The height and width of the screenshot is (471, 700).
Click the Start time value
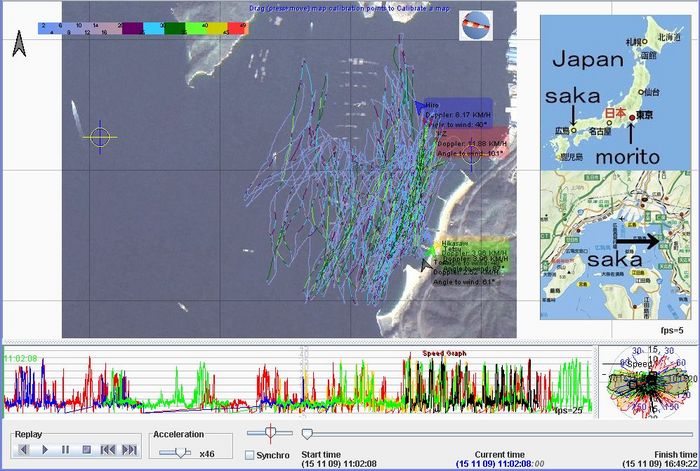[339, 464]
